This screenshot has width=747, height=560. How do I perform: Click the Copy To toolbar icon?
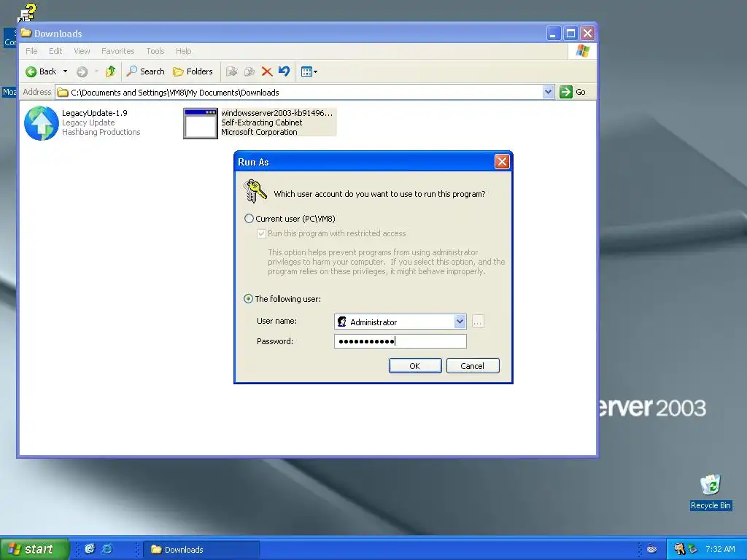(x=249, y=71)
